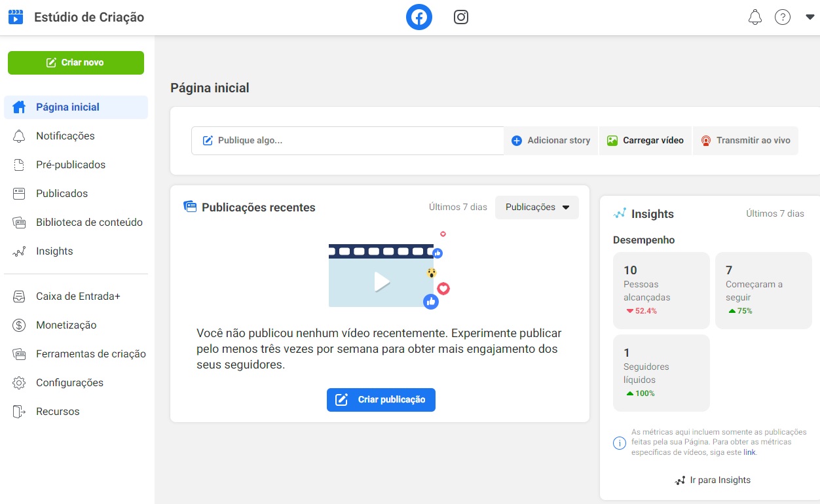Click the dollar icon beside Monetização
Image resolution: width=820 pixels, height=504 pixels.
tap(19, 325)
